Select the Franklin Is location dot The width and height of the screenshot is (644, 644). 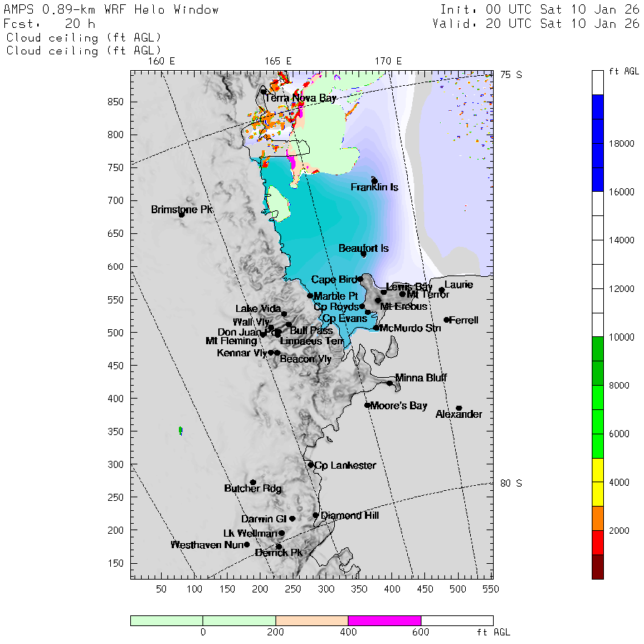click(374, 181)
